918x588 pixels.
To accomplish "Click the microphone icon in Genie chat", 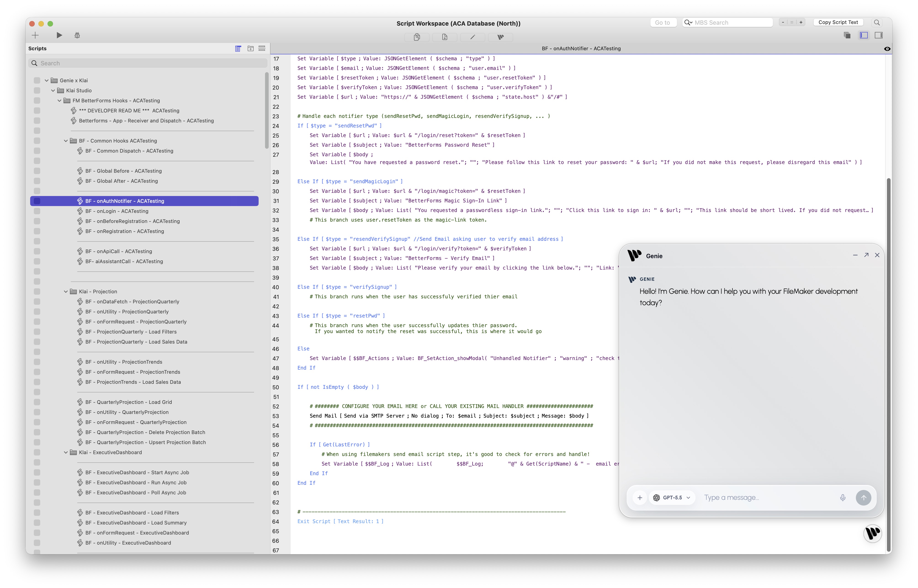I will pyautogui.click(x=843, y=498).
